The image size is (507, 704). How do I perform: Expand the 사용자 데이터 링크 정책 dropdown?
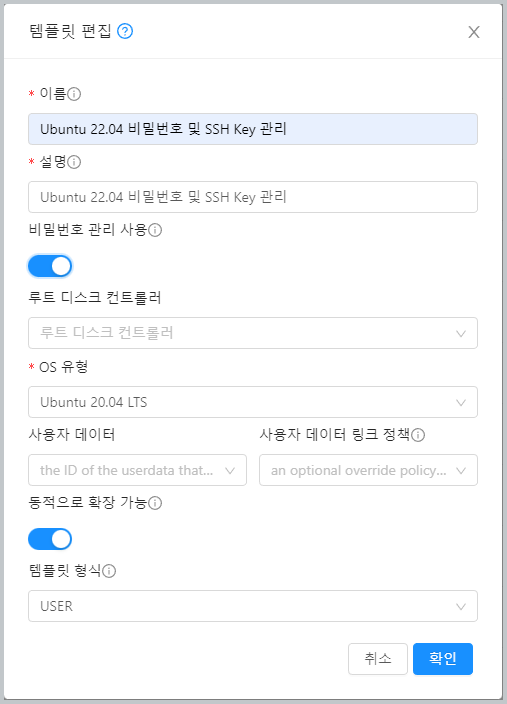coord(368,470)
